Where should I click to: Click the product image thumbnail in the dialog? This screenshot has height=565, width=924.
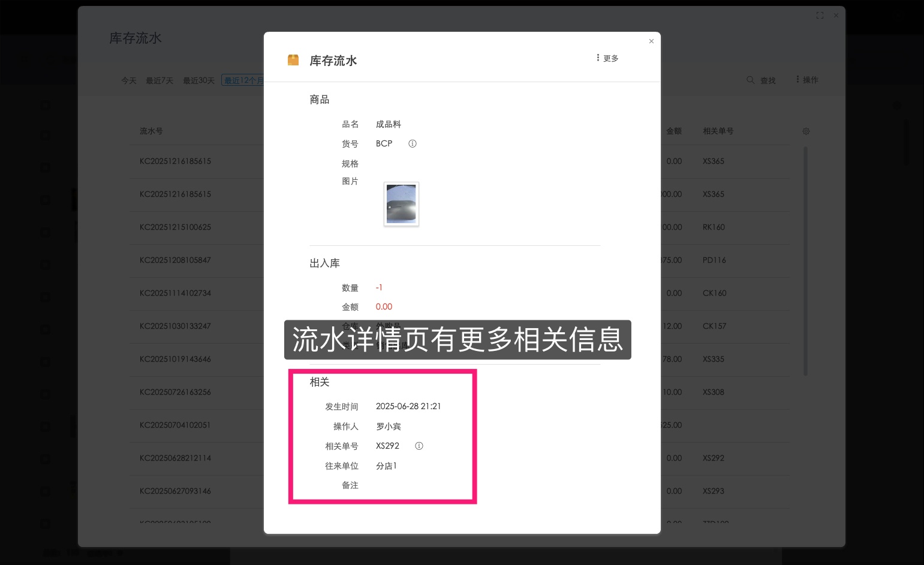coord(401,204)
